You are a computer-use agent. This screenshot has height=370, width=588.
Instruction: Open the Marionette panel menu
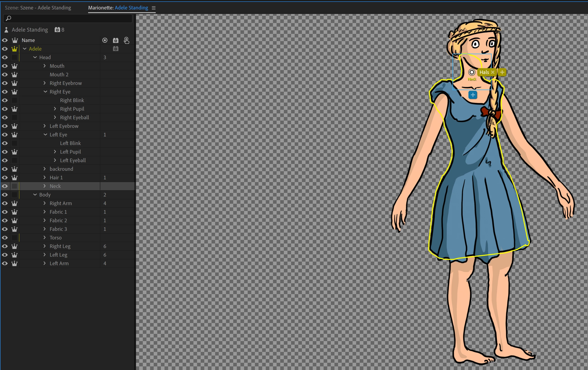[x=154, y=8]
